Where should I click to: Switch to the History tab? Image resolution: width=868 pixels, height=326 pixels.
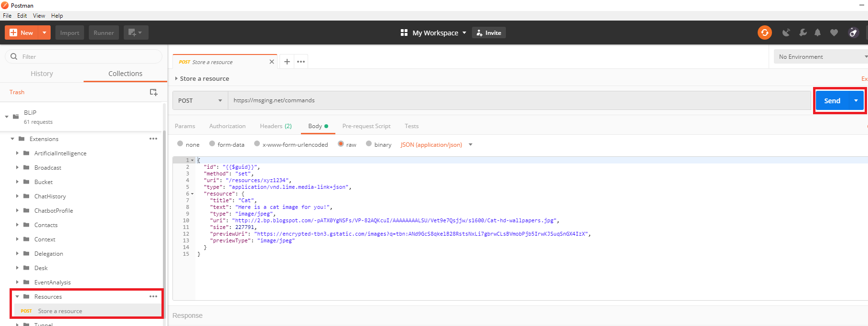coord(42,73)
